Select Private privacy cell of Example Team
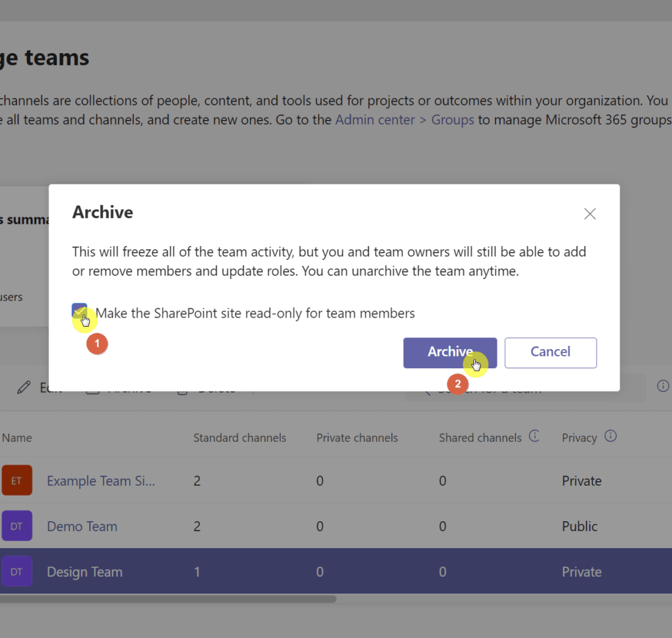 581,480
